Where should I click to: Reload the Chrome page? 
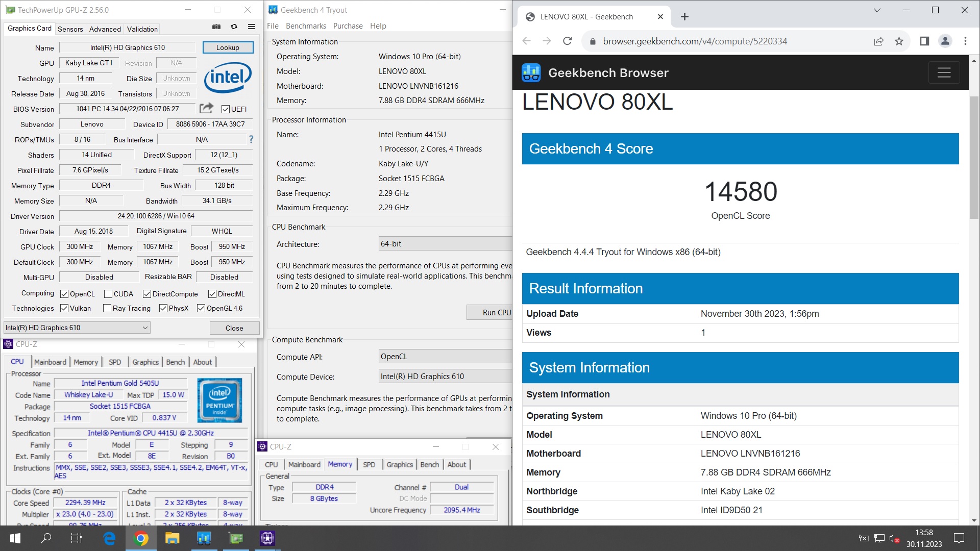[567, 41]
